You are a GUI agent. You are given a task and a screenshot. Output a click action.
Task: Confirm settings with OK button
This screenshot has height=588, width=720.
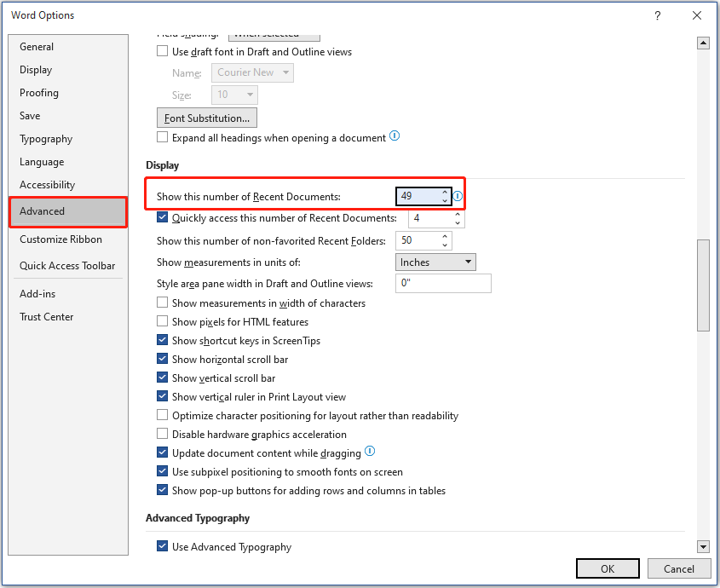[608, 568]
